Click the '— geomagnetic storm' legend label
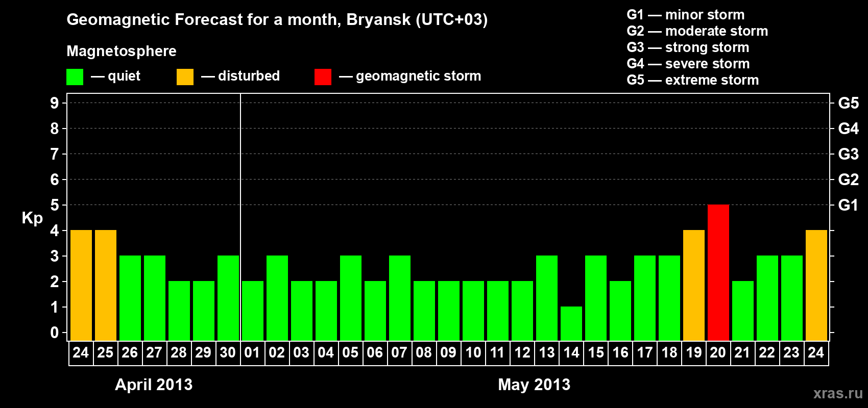The width and height of the screenshot is (868, 408). [410, 76]
